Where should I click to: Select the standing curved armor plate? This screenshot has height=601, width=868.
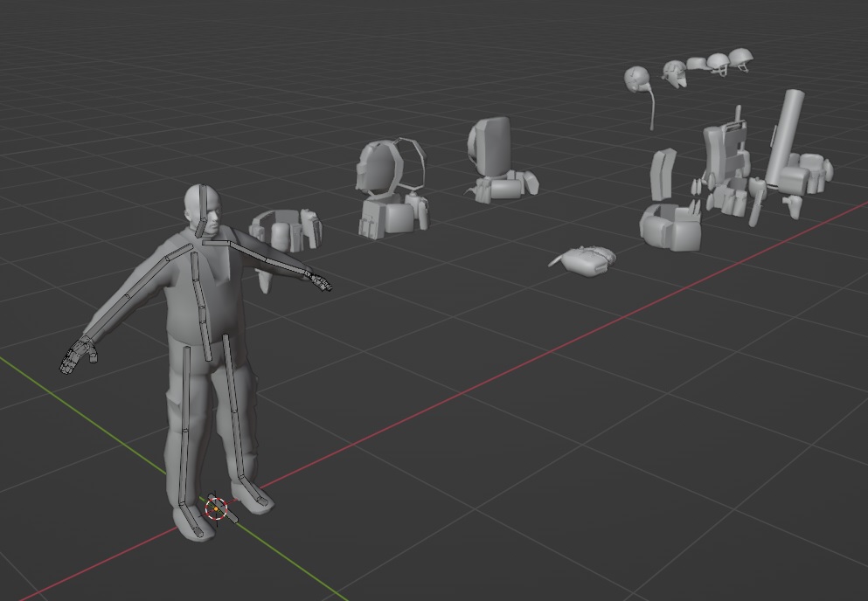pyautogui.click(x=663, y=174)
